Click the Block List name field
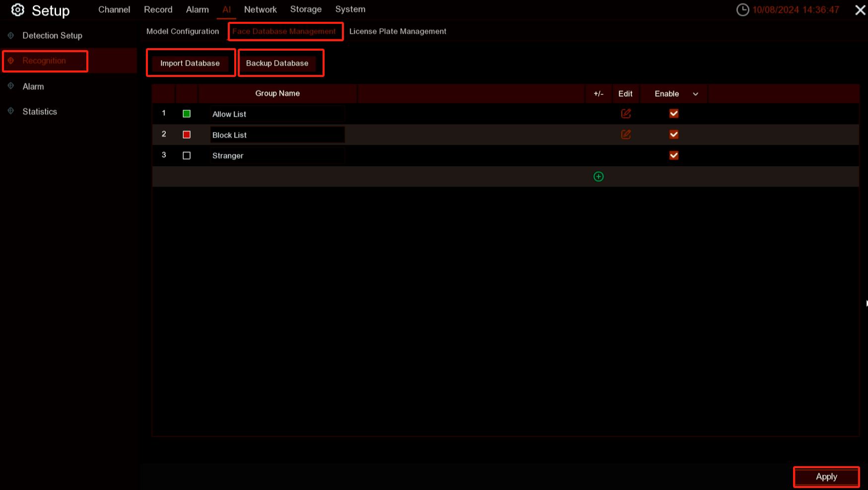This screenshot has height=490, width=868. (x=277, y=135)
